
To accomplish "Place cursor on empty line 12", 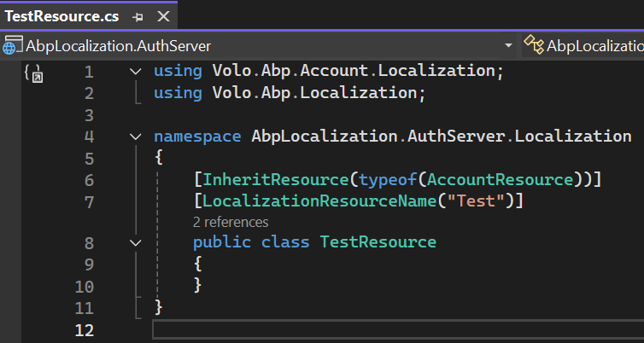I will pyautogui.click(x=342, y=329).
